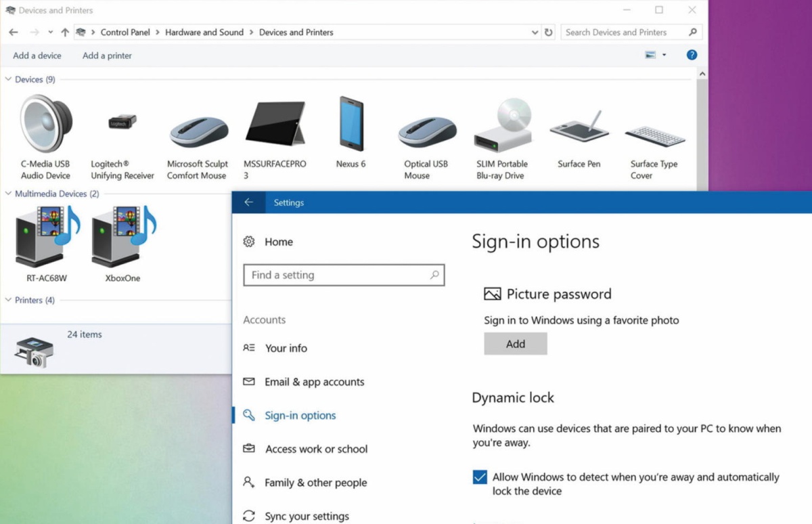The image size is (812, 524).
Task: Click the Explorer back navigation arrow
Action: (14, 32)
